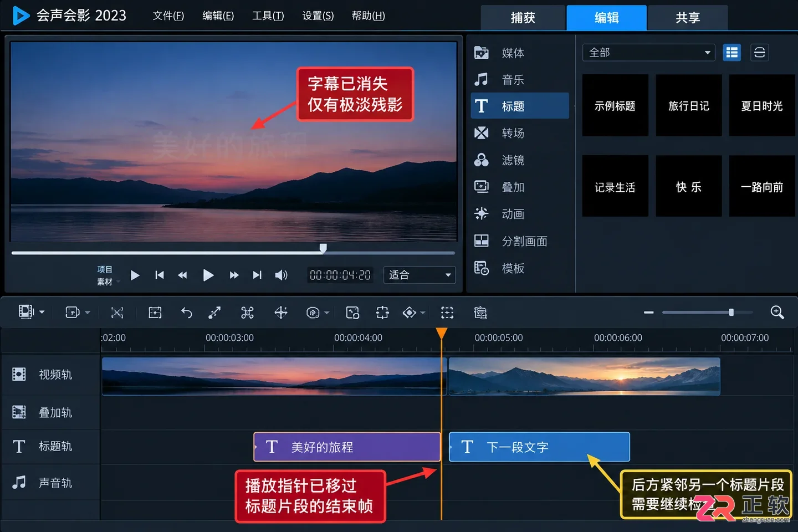Image resolution: width=798 pixels, height=532 pixels.
Task: Toggle 素材 clip playback mode
Action: pos(105,282)
